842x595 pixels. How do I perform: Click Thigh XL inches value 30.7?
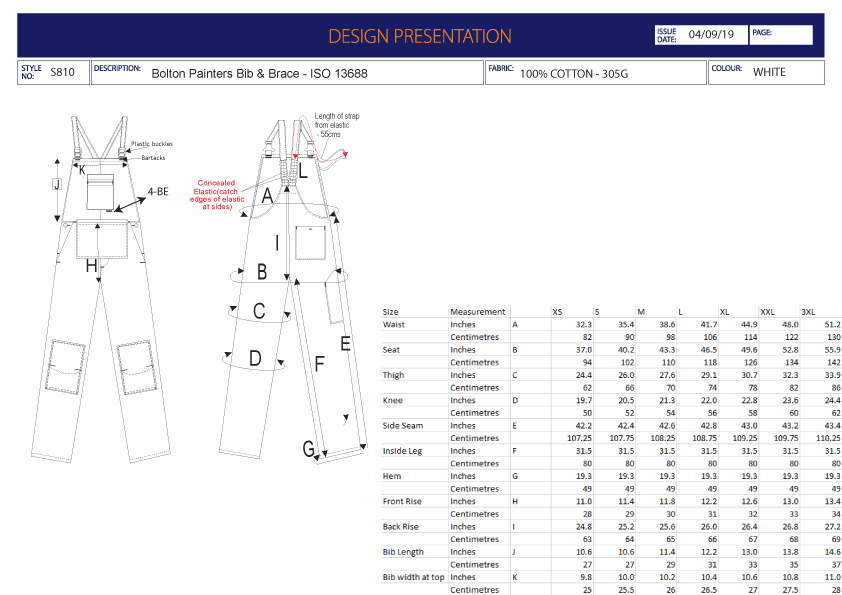749,375
